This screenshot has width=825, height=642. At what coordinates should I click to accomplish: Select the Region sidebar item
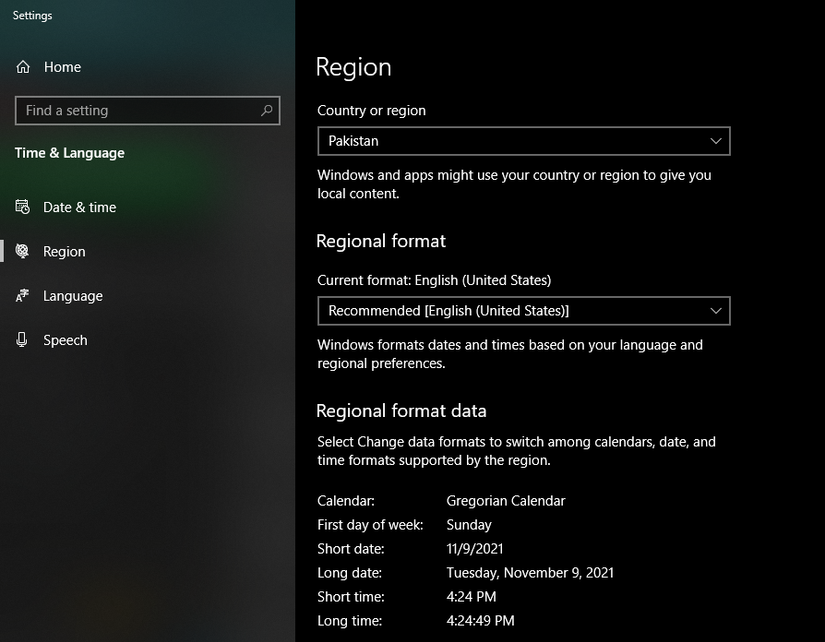point(147,251)
